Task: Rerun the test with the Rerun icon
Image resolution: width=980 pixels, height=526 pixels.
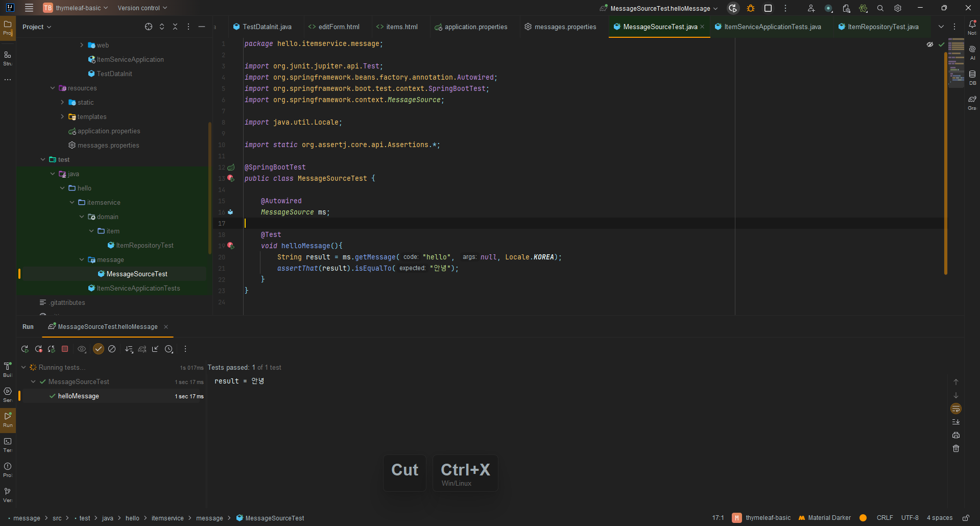Action: click(x=25, y=349)
